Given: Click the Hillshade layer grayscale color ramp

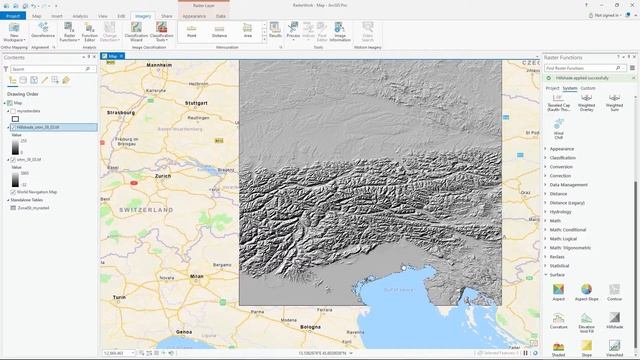Looking at the screenshot, I should pyautogui.click(x=15, y=147).
